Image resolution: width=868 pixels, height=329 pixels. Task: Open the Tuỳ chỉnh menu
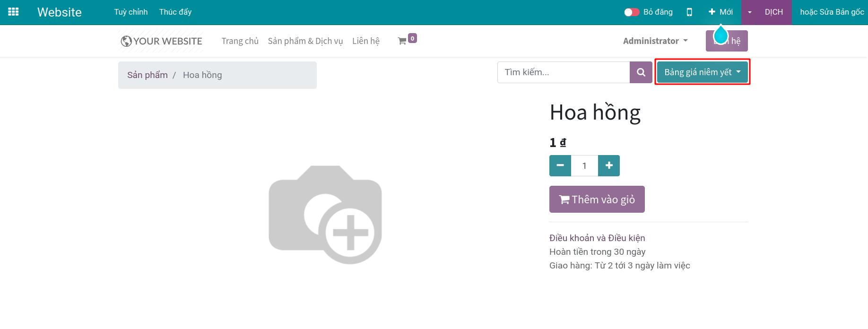(131, 12)
